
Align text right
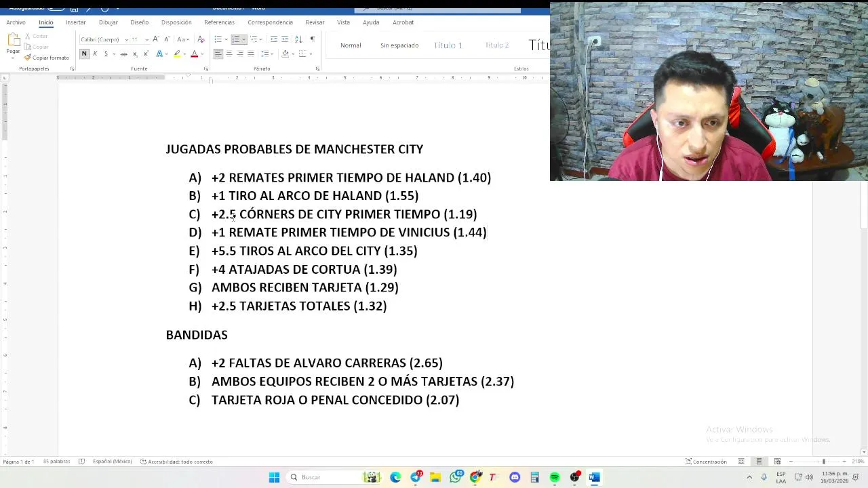[x=240, y=54]
